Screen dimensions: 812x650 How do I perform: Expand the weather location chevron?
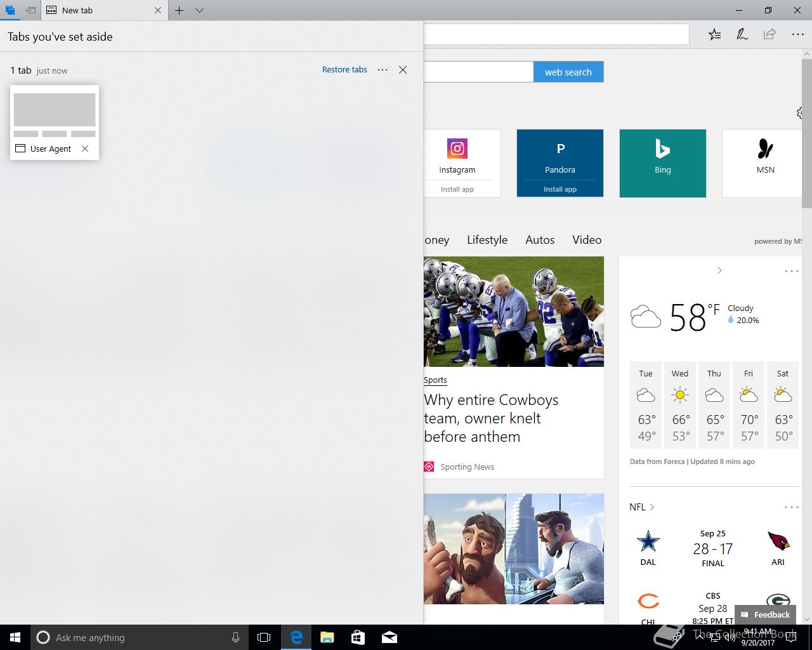[x=719, y=270]
